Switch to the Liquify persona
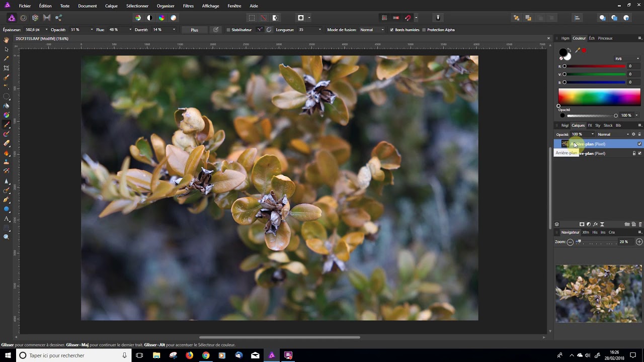This screenshot has height=362, width=644. point(23,18)
